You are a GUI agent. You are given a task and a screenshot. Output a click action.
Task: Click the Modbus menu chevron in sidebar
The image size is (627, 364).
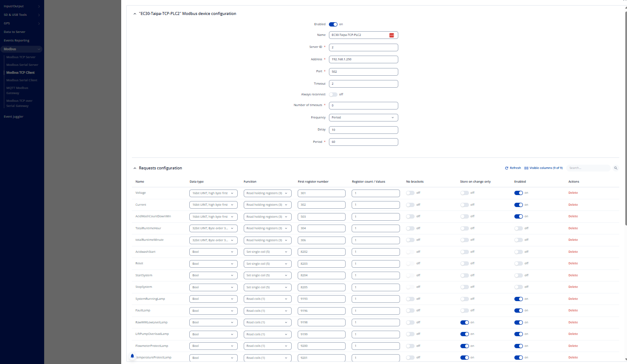pos(39,49)
